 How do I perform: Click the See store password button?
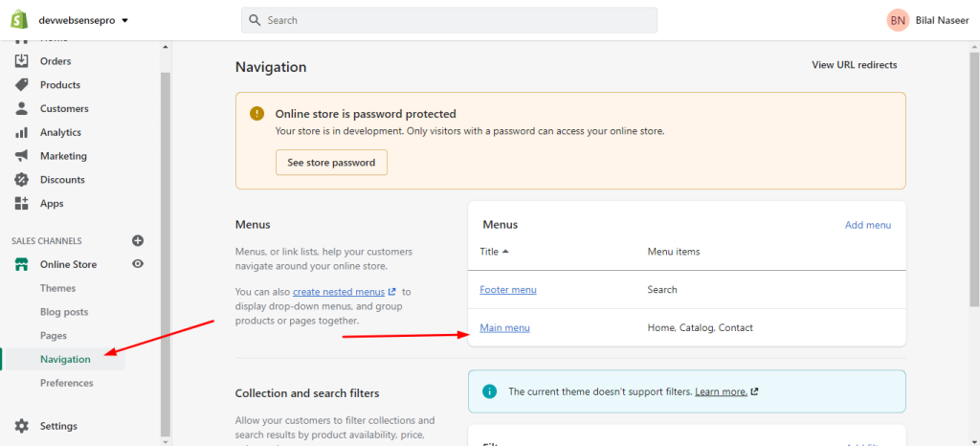[x=331, y=163]
